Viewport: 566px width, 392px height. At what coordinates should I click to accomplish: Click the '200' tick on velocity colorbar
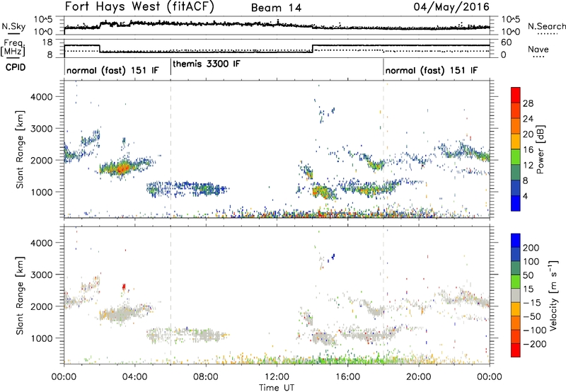click(x=531, y=248)
